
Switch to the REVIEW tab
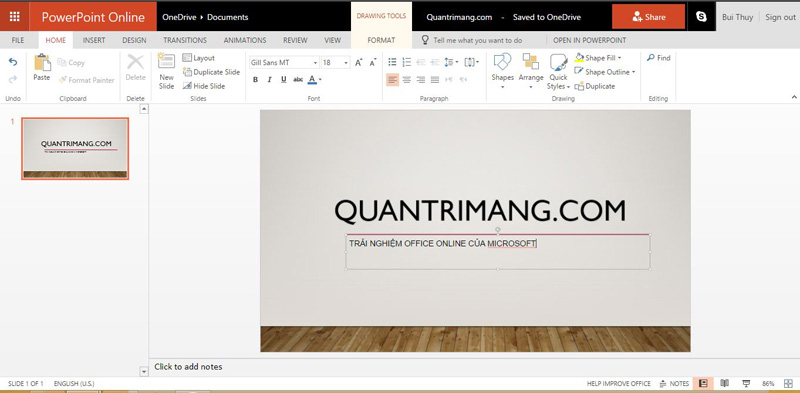[x=295, y=40]
